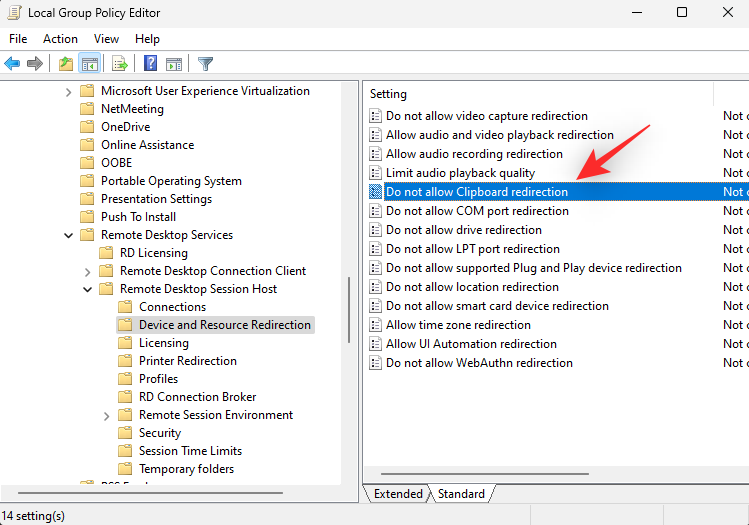Click the settings pane horizontal scrollbar thumb
Image resolution: width=749 pixels, height=525 pixels.
[x=485, y=474]
